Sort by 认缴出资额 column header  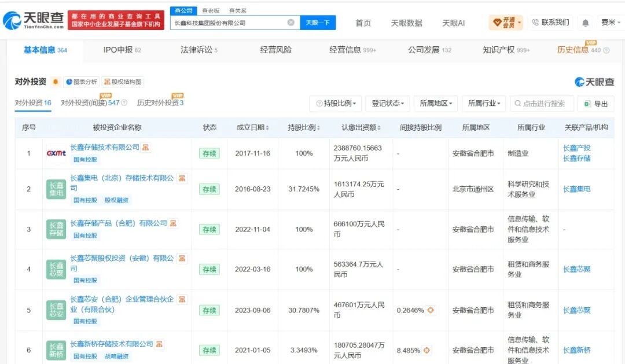[361, 127]
